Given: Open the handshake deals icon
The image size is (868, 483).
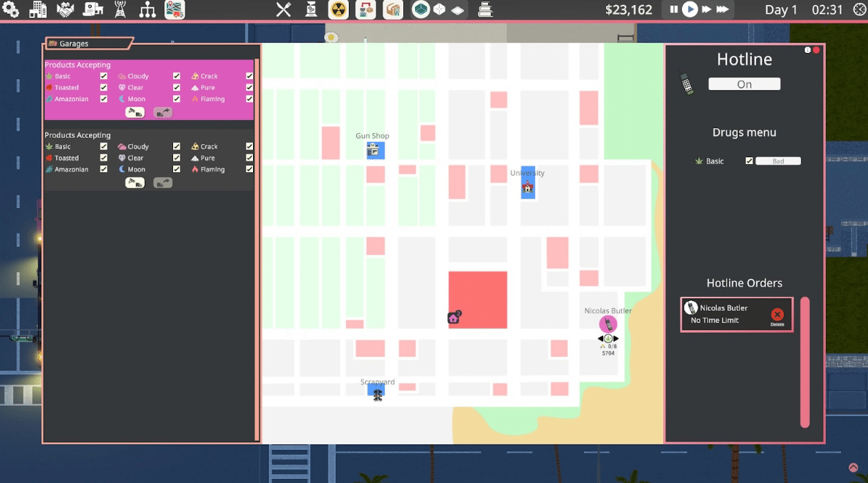Looking at the screenshot, I should 65,10.
